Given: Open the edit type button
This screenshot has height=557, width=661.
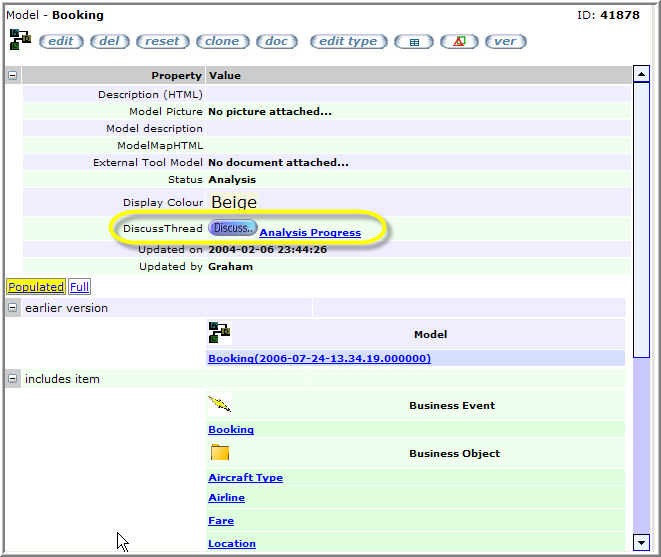Looking at the screenshot, I should click(348, 42).
